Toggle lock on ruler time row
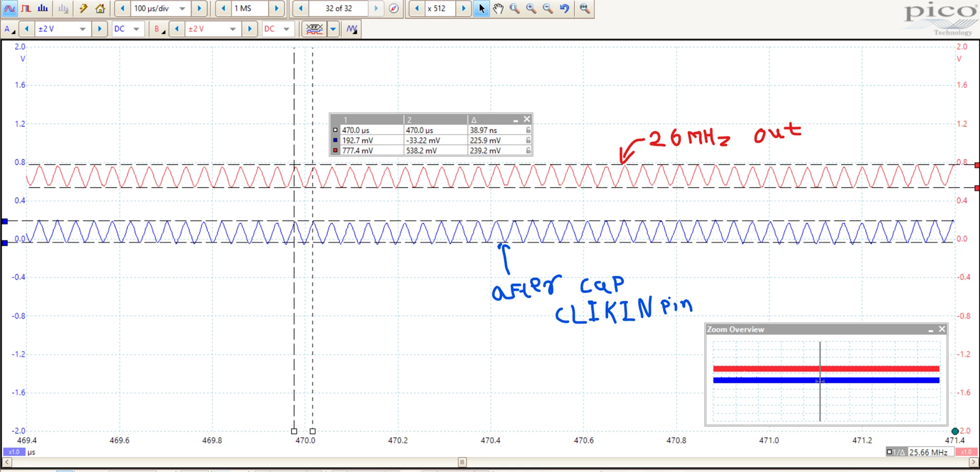Viewport: 980px width, 472px height. pyautogui.click(x=528, y=130)
